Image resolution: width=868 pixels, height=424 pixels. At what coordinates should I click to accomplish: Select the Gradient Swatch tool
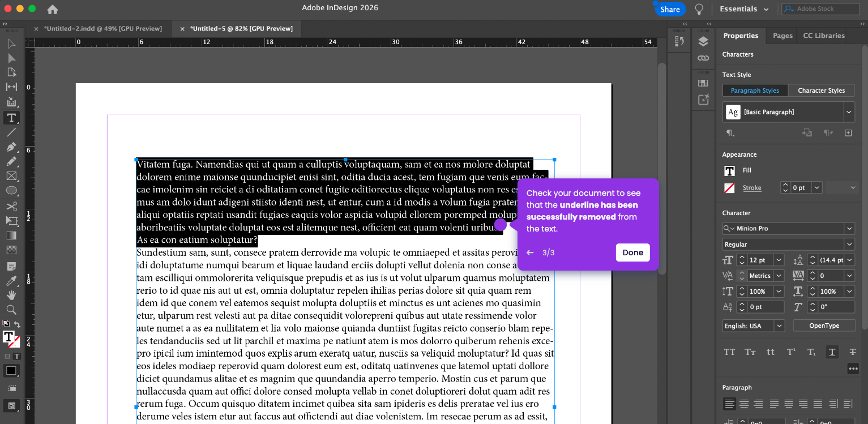(11, 235)
